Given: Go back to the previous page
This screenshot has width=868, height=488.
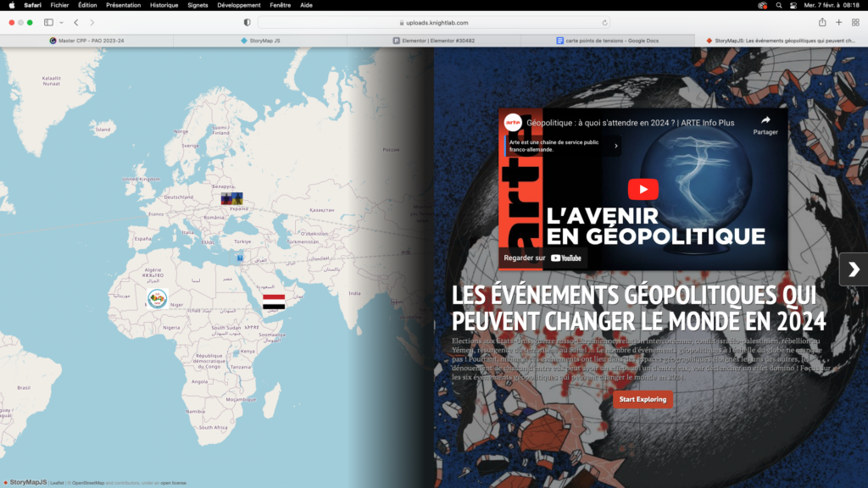Looking at the screenshot, I should coord(76,23).
